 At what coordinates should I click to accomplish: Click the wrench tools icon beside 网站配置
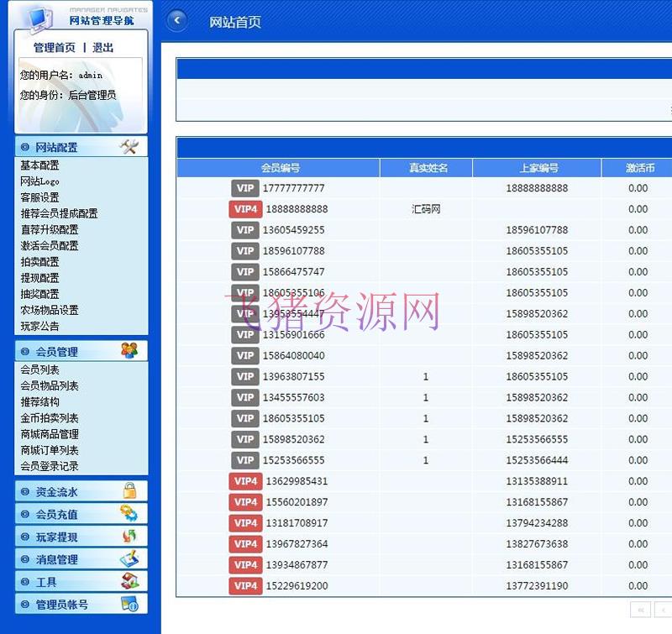pyautogui.click(x=129, y=147)
